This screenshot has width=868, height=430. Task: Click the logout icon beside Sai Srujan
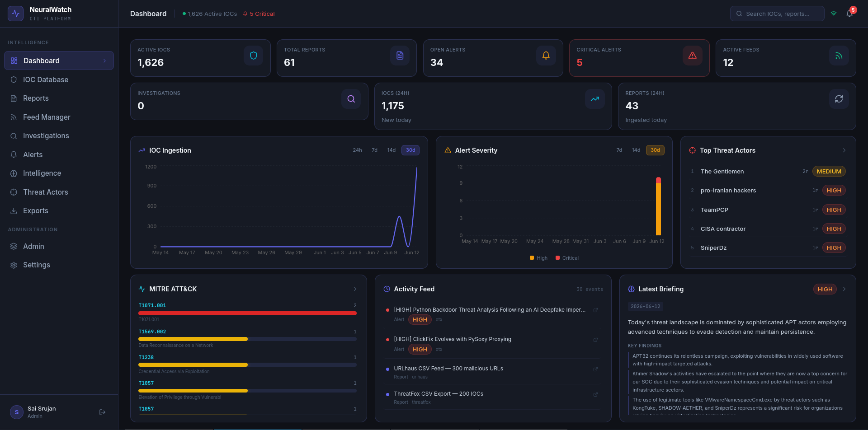[102, 412]
